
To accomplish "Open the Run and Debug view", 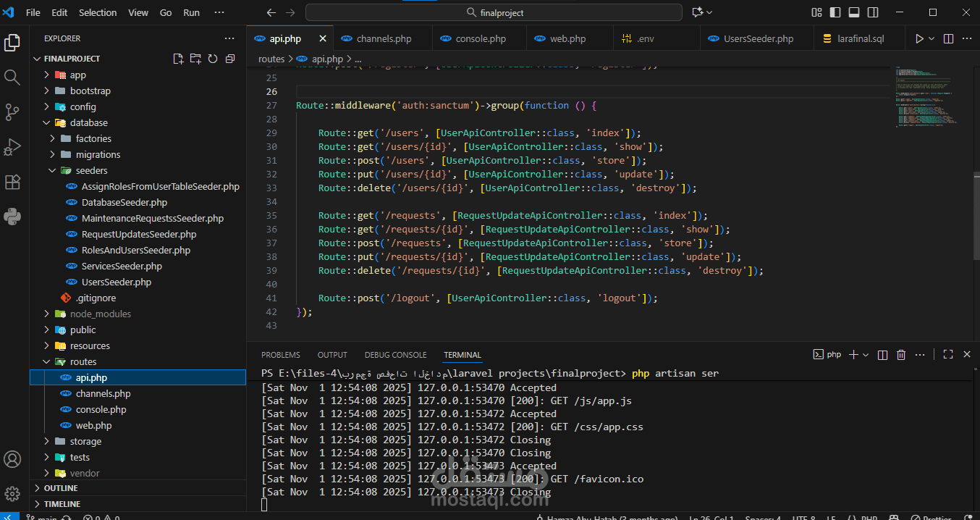I will click(12, 147).
